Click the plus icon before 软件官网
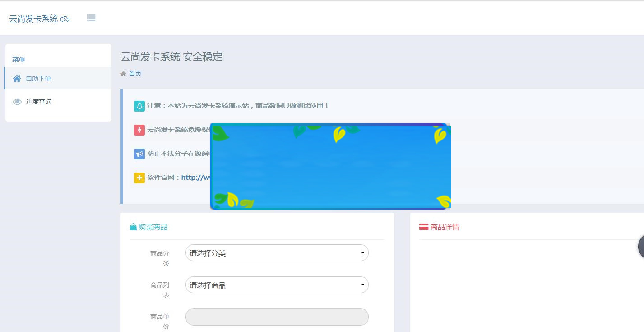This screenshot has width=644, height=332. [139, 178]
